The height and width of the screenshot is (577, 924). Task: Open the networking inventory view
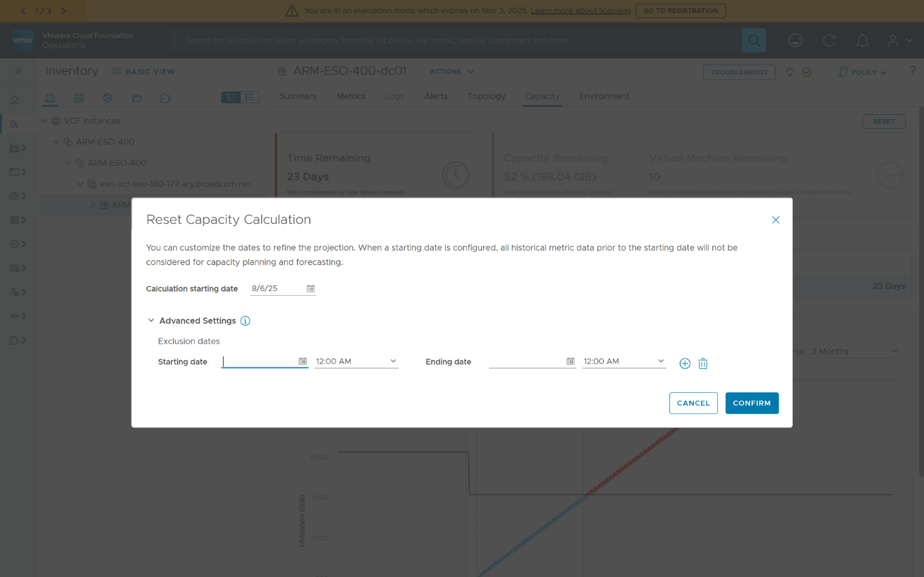[x=107, y=98]
